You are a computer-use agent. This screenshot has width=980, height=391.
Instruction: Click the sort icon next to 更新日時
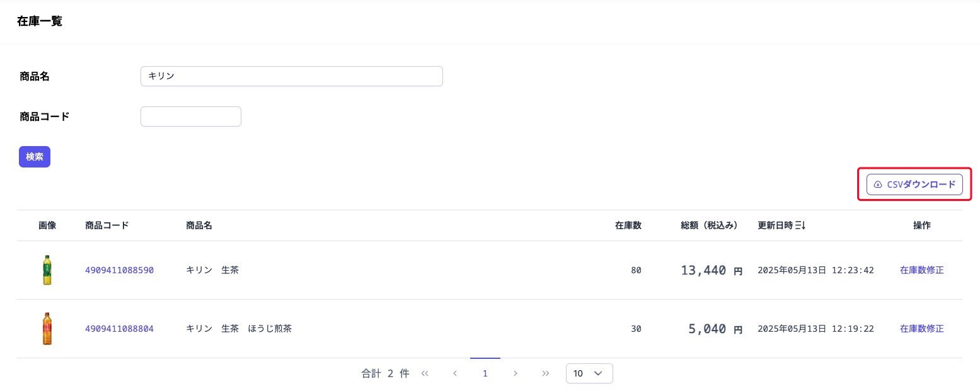point(800,225)
